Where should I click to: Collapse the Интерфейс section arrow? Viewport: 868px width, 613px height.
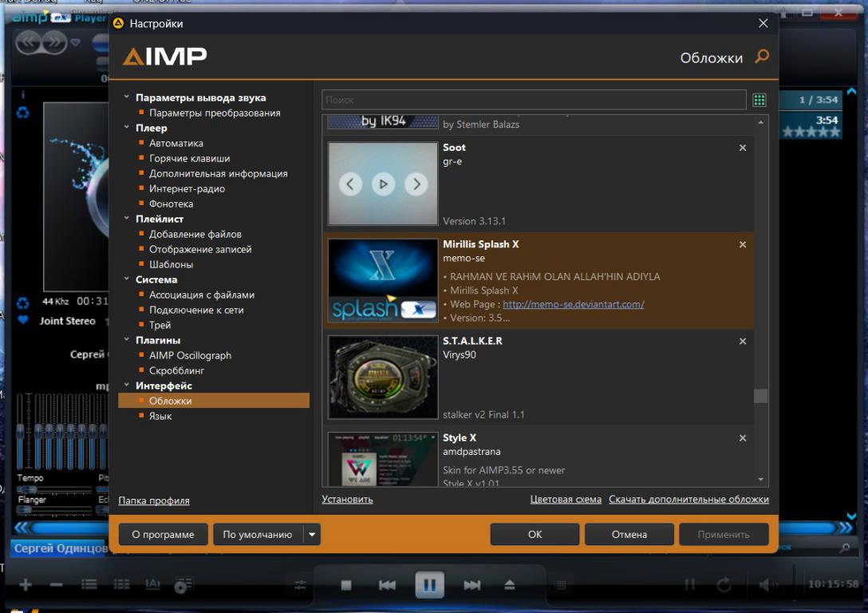(x=126, y=386)
